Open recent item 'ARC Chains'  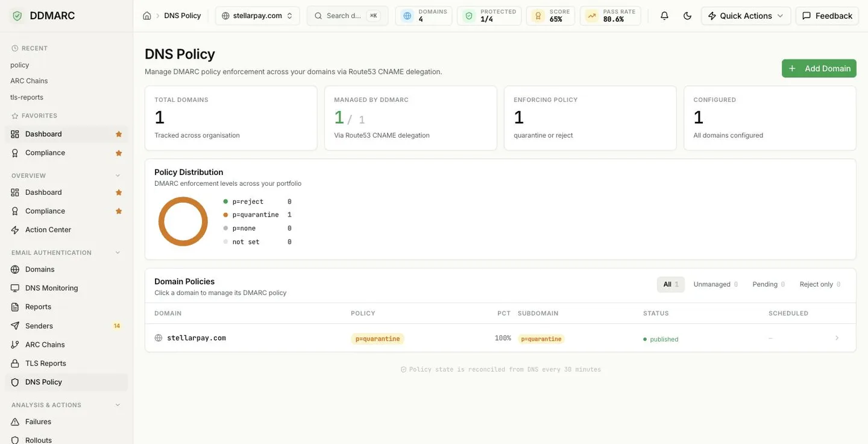pos(29,81)
